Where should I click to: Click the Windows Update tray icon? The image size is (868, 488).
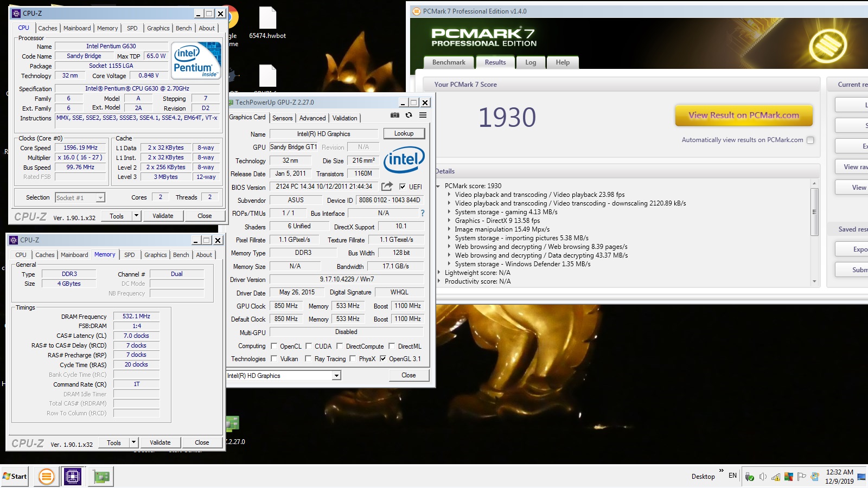click(815, 477)
